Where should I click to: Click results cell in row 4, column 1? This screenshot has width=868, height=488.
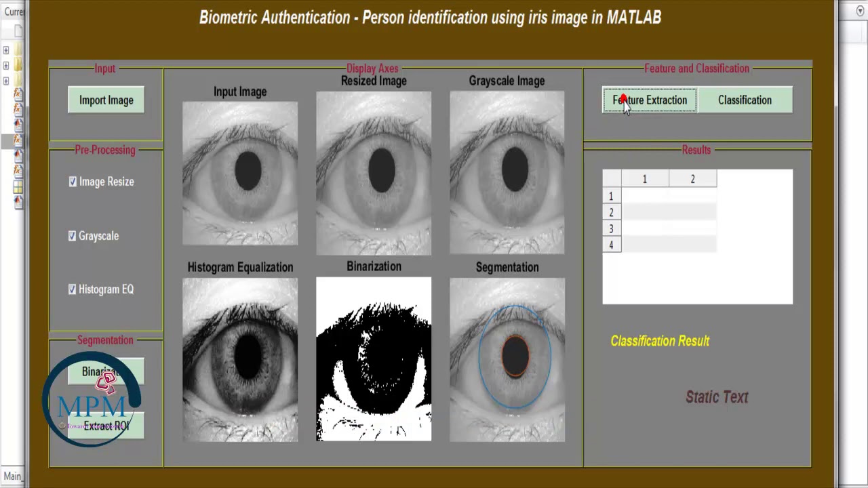pyautogui.click(x=645, y=245)
